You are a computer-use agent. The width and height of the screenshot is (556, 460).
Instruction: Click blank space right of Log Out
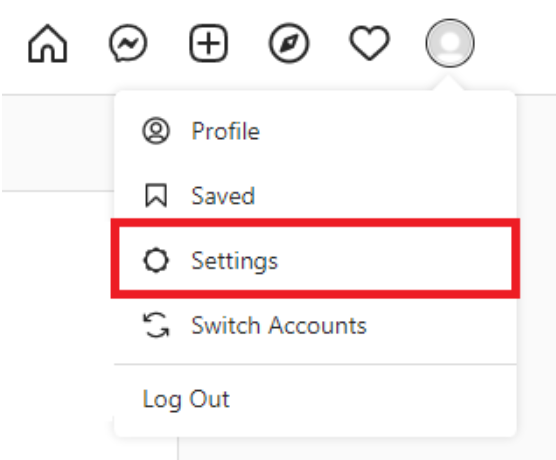372,399
